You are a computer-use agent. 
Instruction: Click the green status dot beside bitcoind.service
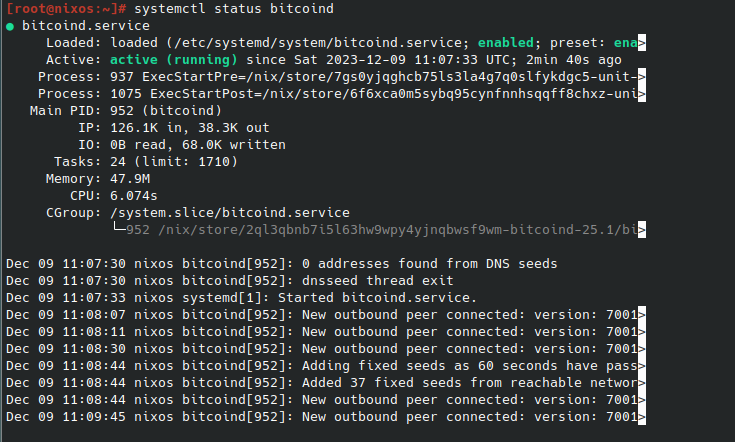(x=9, y=25)
